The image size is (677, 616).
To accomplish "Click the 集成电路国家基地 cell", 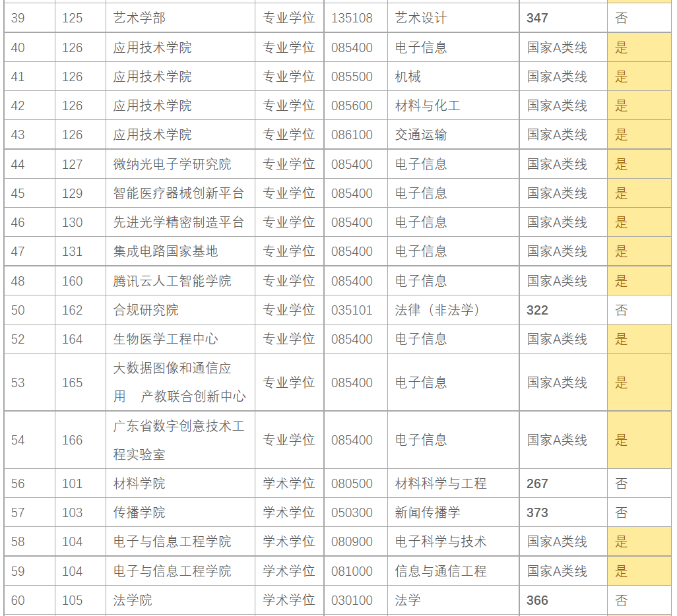I will point(166,251).
